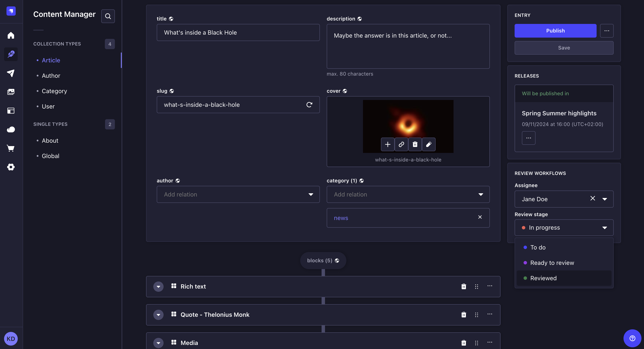Open the entry more options menu
Screen dimensions: 644x349
point(607,31)
